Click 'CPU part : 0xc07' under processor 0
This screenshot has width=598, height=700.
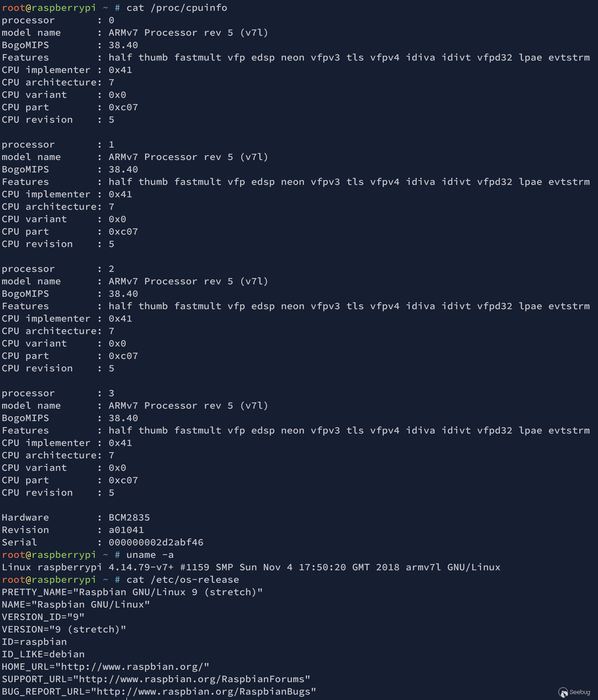tap(70, 108)
